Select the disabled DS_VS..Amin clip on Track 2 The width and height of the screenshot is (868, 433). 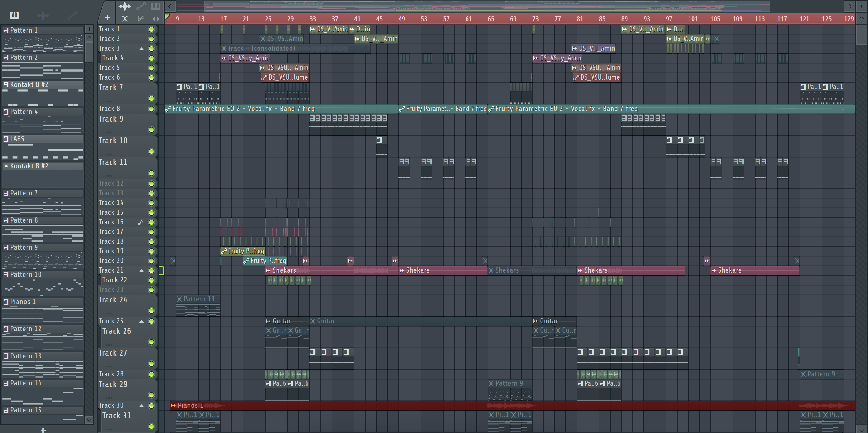click(x=282, y=39)
